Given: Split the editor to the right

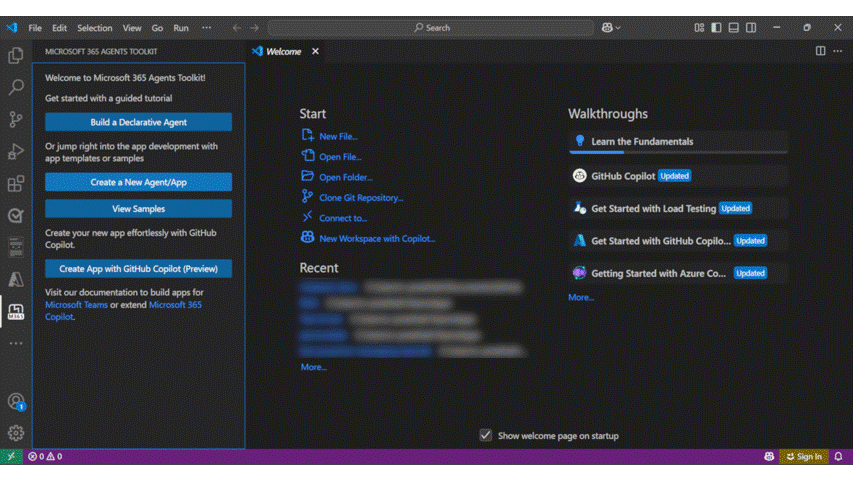Looking at the screenshot, I should [x=820, y=51].
